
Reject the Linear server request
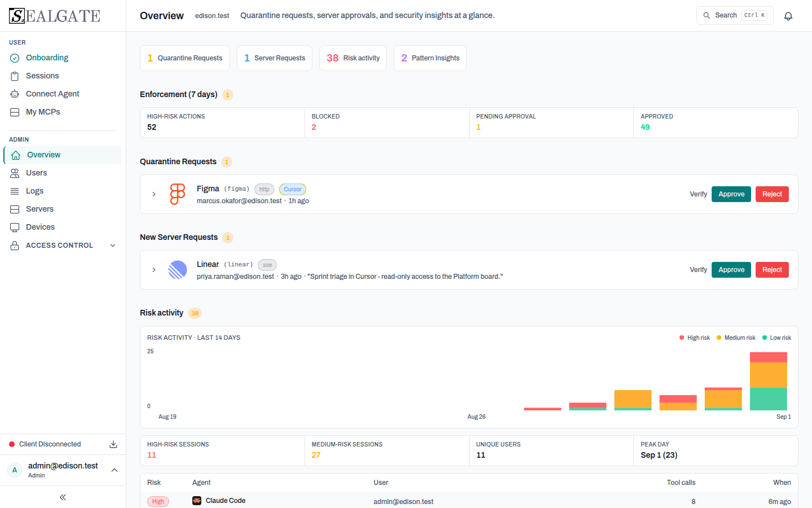click(772, 270)
